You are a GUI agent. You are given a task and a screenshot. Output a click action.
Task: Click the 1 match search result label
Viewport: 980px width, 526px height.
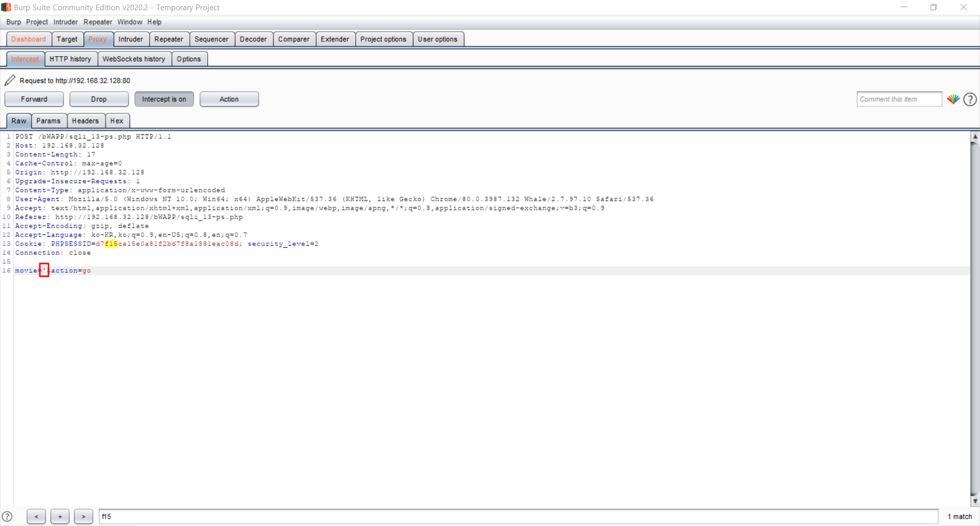coord(960,516)
